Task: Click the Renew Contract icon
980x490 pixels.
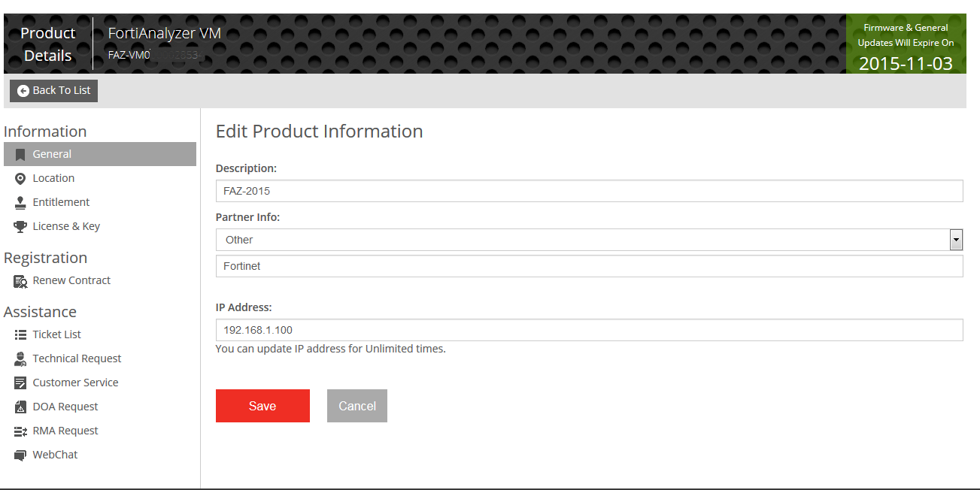Action: pos(20,281)
